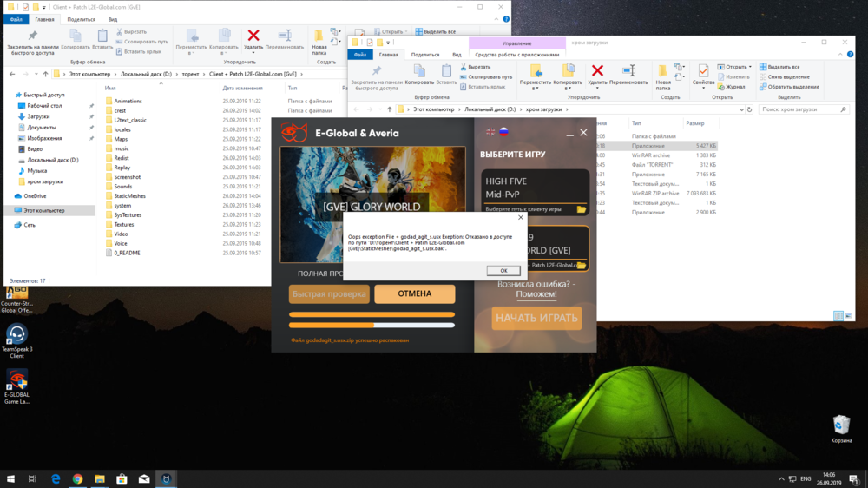Click the folder icon in the HIGH FIVE game card

(x=581, y=209)
